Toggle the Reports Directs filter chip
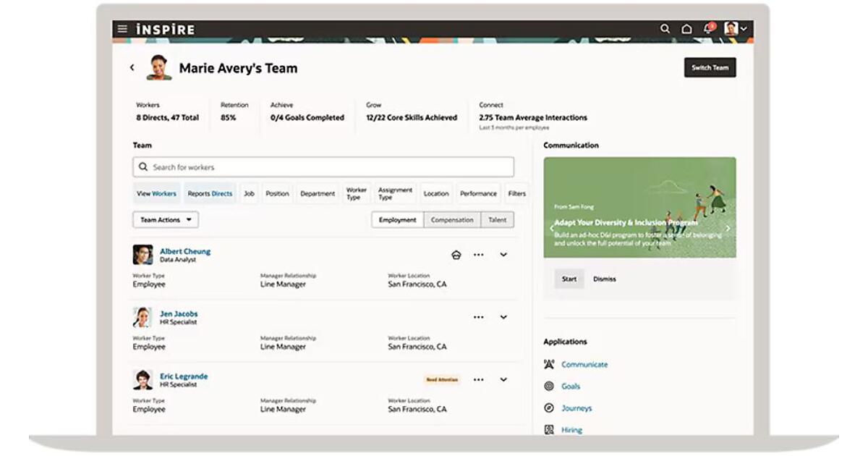Image resolution: width=868 pixels, height=456 pixels. click(x=210, y=194)
